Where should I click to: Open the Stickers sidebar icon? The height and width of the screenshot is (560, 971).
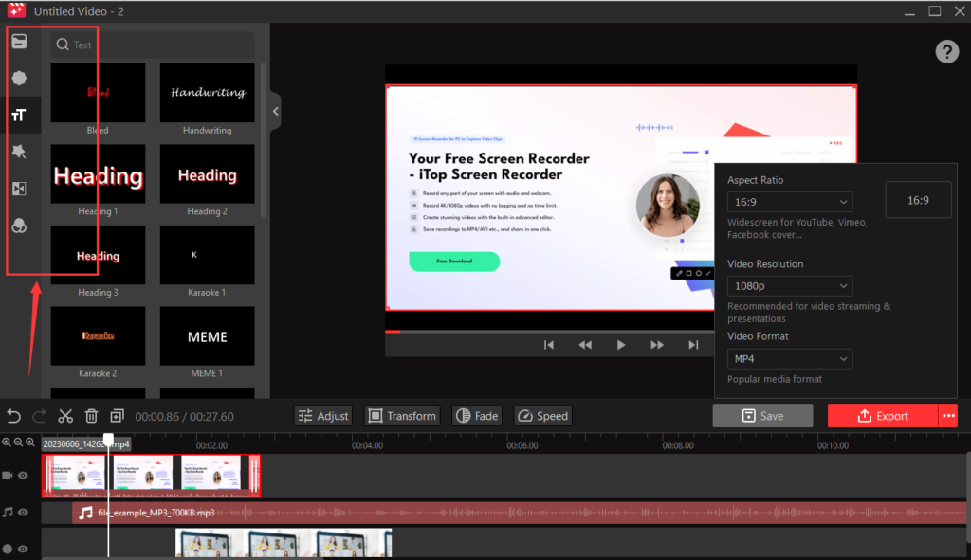pyautogui.click(x=19, y=78)
